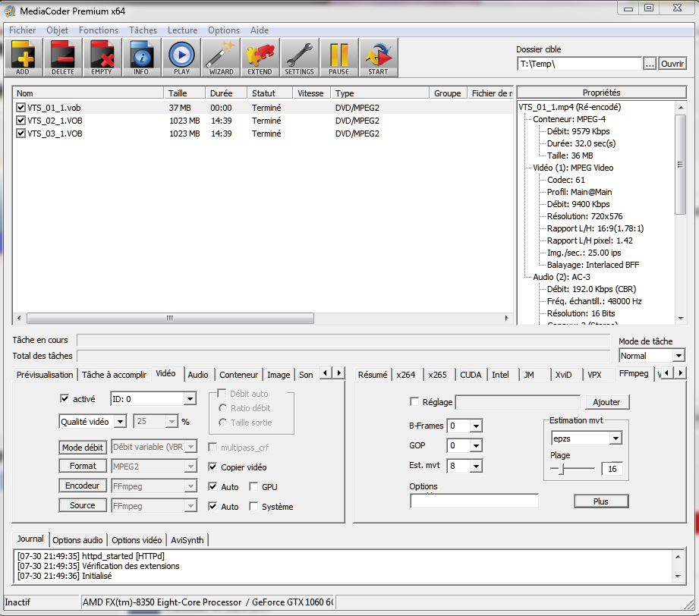This screenshot has width=699, height=616.
Task: Uncheck the VTS_03_1.VOB file checkbox
Action: click(x=20, y=134)
